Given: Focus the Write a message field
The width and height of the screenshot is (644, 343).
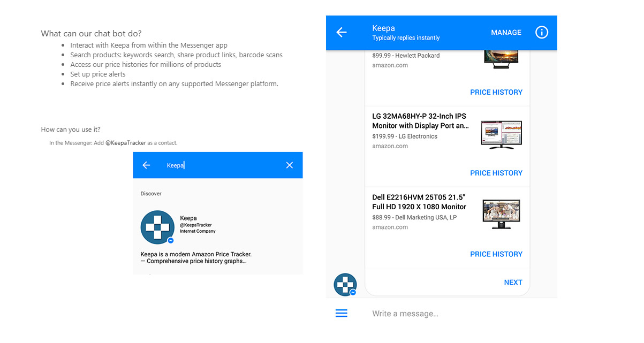Looking at the screenshot, I should (405, 314).
